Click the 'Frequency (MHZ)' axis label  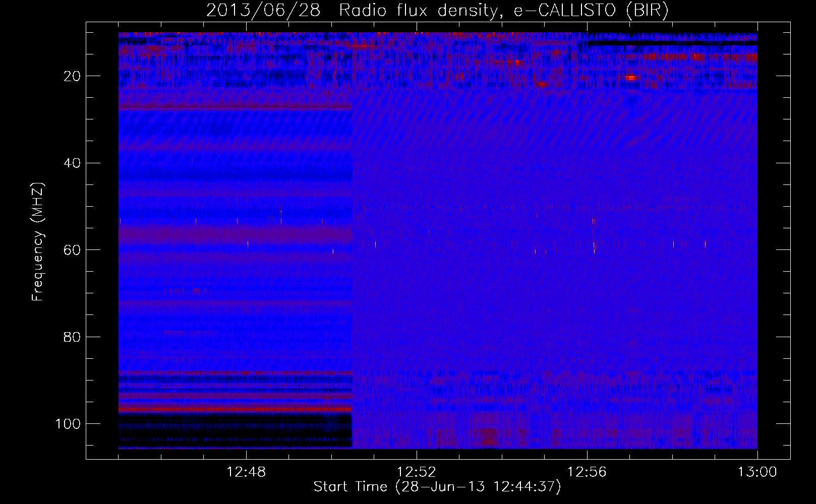coord(38,242)
